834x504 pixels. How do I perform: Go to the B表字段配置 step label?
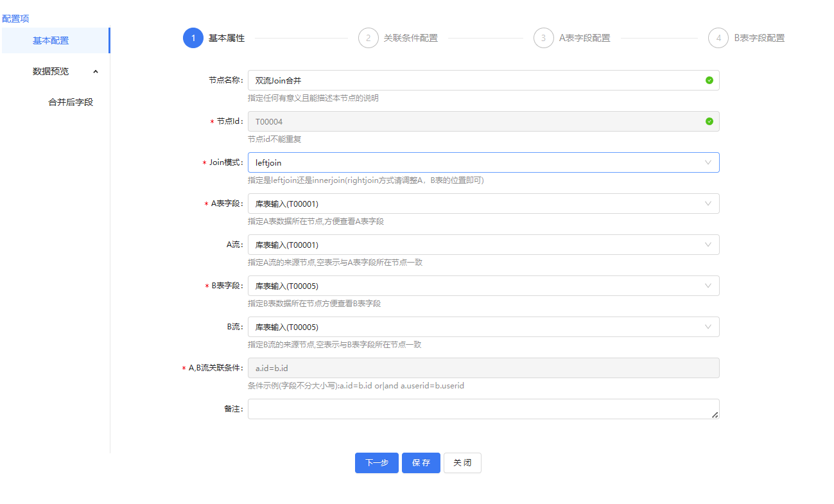click(760, 38)
